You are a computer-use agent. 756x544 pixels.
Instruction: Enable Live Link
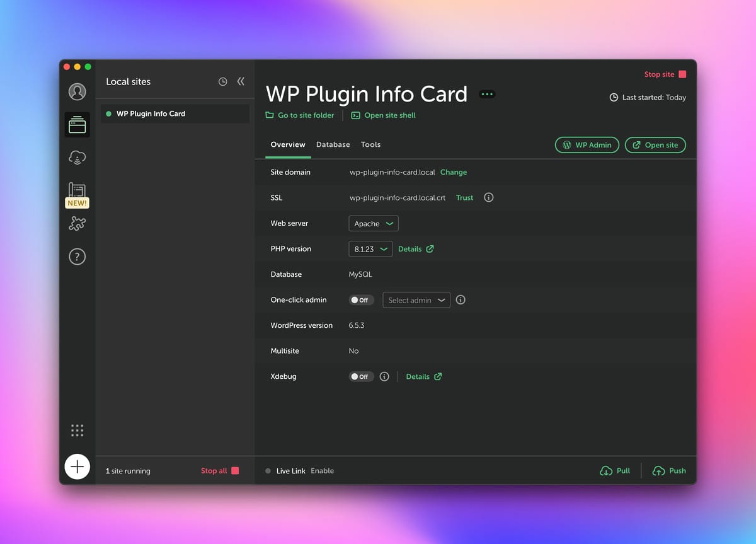[x=322, y=471]
